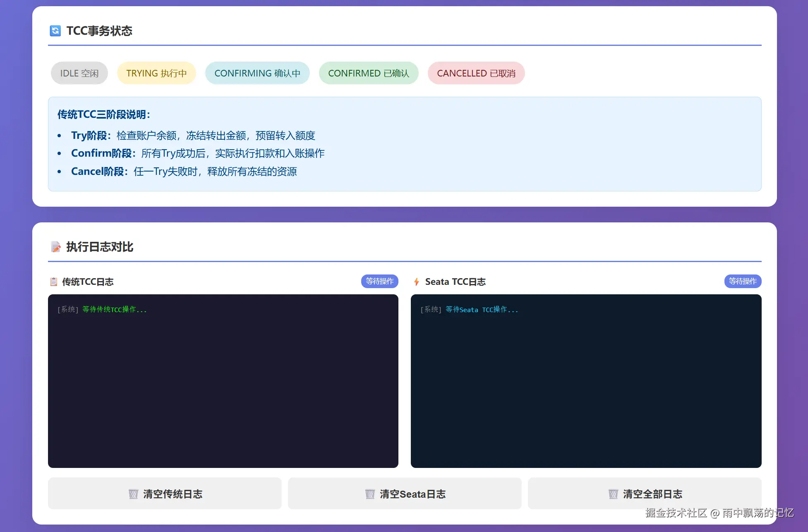This screenshot has height=532, width=808.
Task: Click inside the Seata TCC log console
Action: tap(586, 381)
